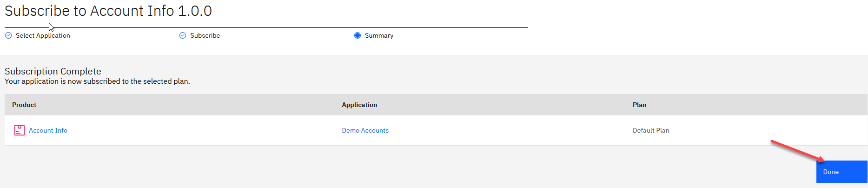This screenshot has height=188, width=868.
Task: Click the Summary step label
Action: pyautogui.click(x=379, y=35)
